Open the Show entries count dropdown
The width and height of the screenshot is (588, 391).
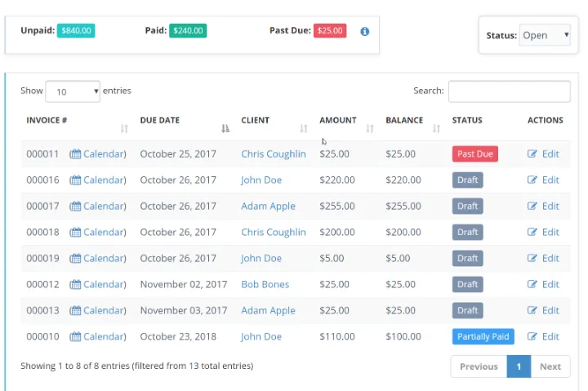coord(73,91)
